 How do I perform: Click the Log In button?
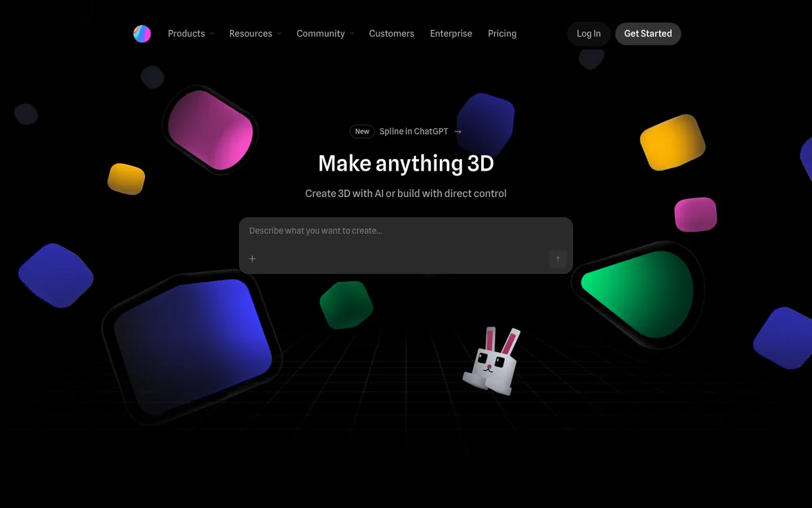(x=589, y=34)
